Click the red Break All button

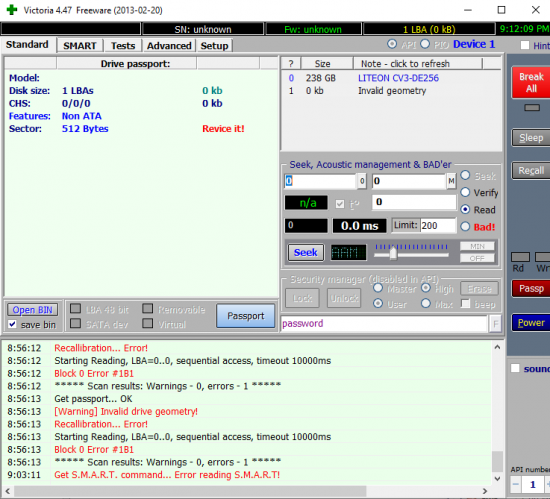[x=531, y=83]
